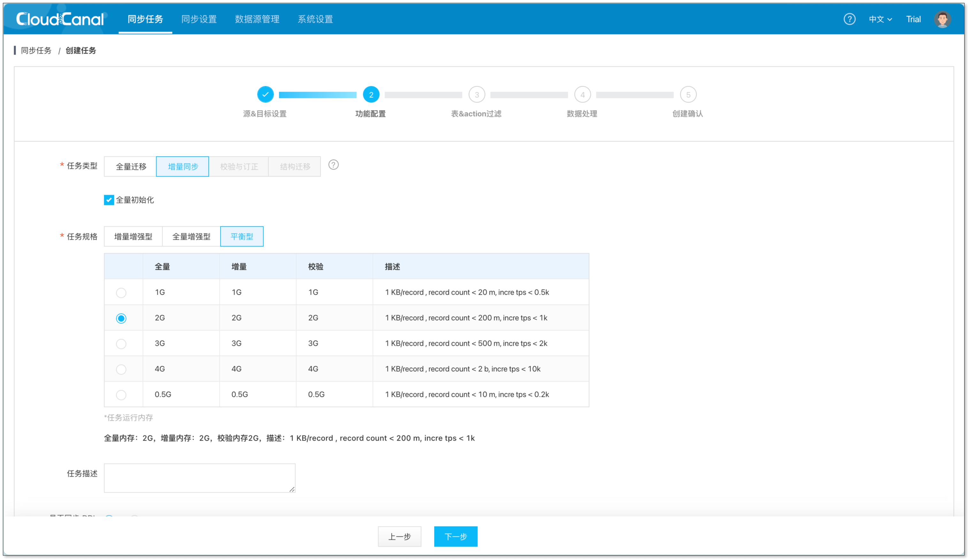969x560 pixels.
Task: Click the task type help icon
Action: 333,165
